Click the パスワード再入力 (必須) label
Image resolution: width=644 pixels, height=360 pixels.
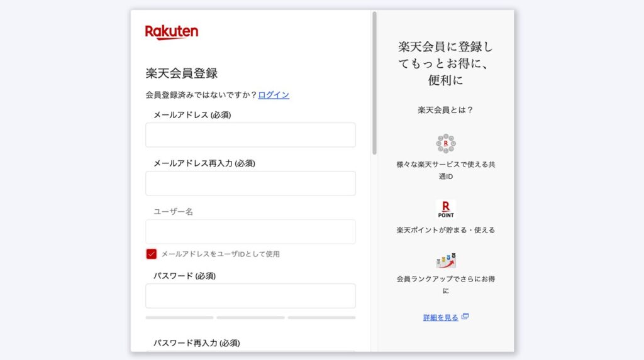(196, 343)
